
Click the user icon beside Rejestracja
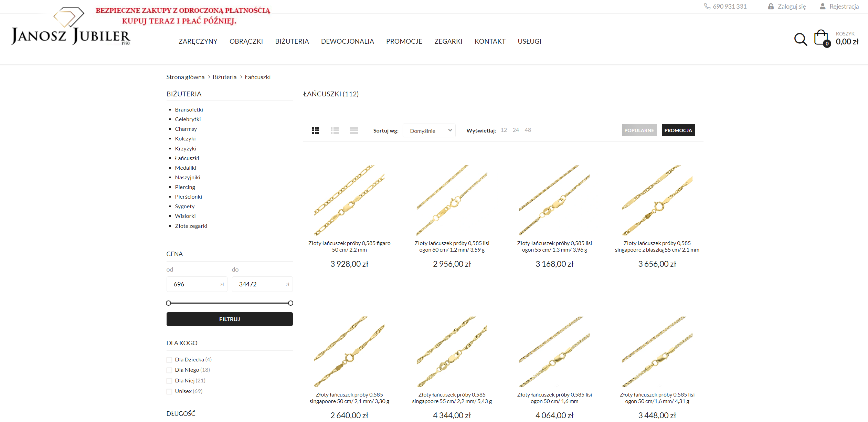pos(823,6)
